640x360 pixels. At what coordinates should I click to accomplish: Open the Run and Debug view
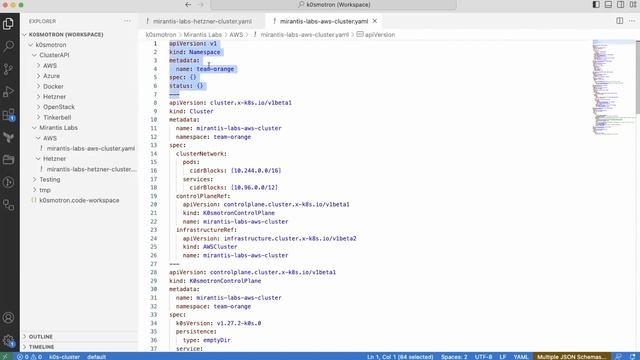pos(8,92)
